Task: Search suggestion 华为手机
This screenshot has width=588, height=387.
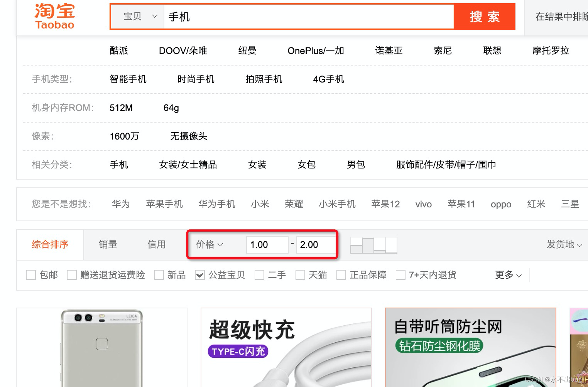Action: coord(217,204)
